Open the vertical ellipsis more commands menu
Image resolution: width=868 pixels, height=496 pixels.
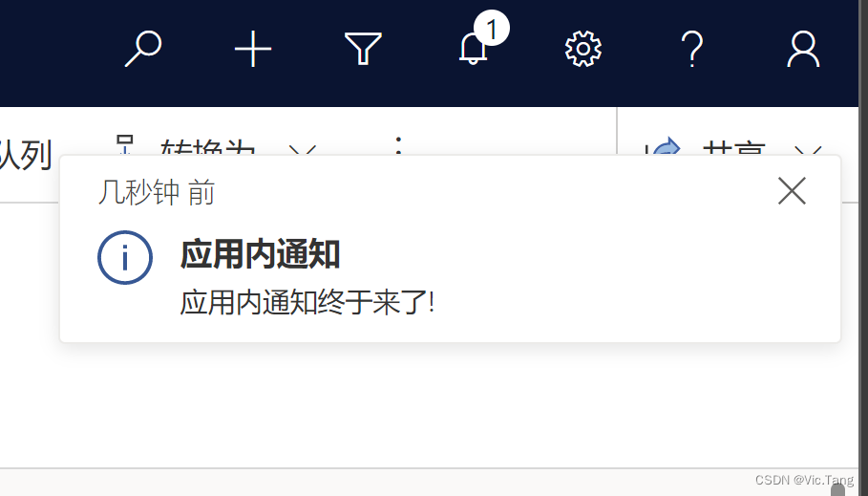pyautogui.click(x=398, y=146)
